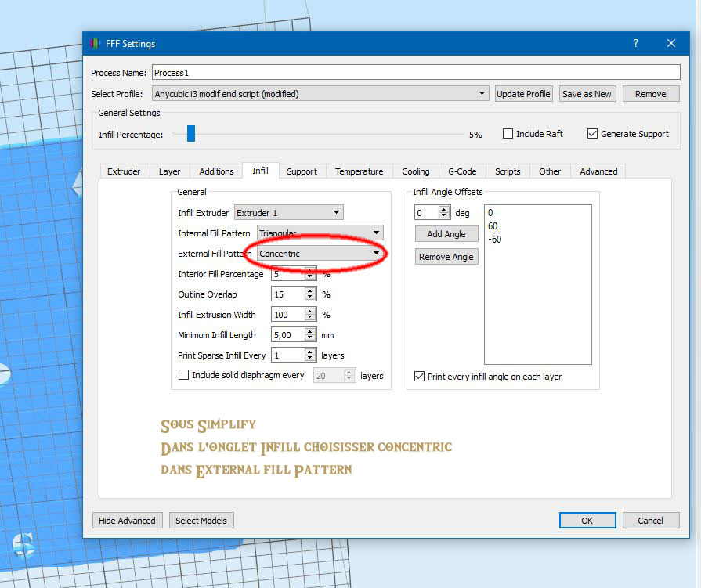Screen dimensions: 701x588
Task: Open the Infill Extruder dropdown
Action: (x=289, y=213)
